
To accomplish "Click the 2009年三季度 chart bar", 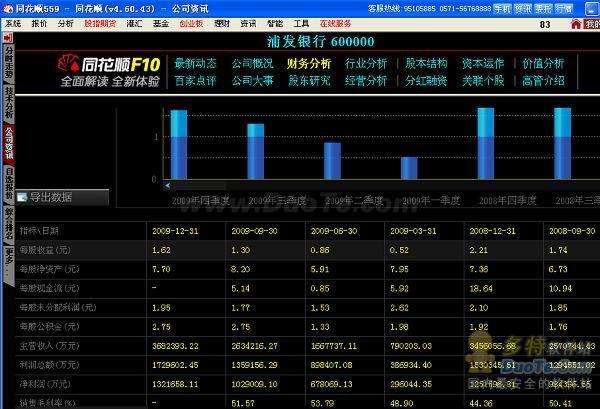I will tap(256, 152).
